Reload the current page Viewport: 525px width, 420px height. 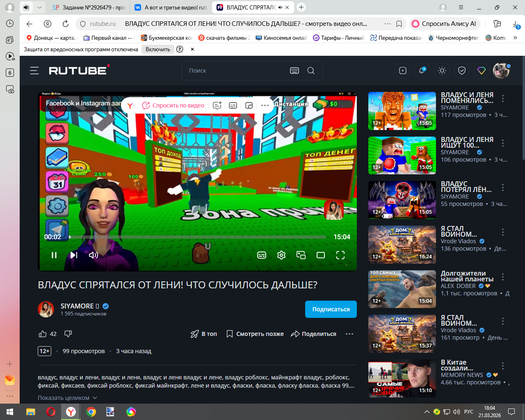pos(65,24)
